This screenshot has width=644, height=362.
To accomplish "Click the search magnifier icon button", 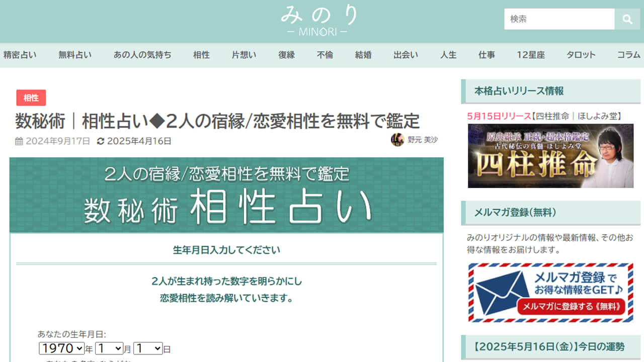I will 627,19.
